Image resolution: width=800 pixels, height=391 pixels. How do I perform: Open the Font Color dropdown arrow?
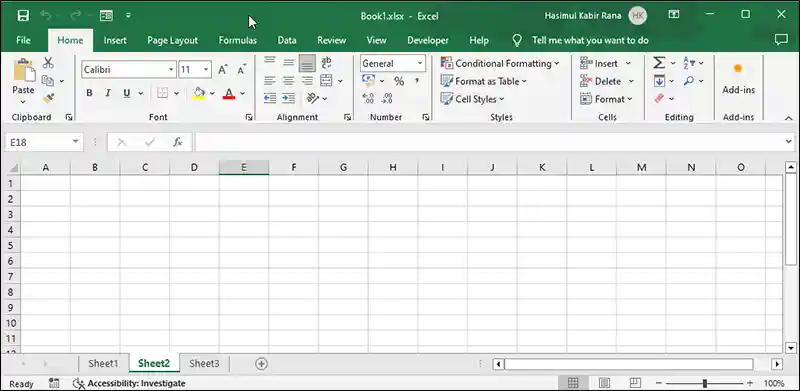click(242, 93)
